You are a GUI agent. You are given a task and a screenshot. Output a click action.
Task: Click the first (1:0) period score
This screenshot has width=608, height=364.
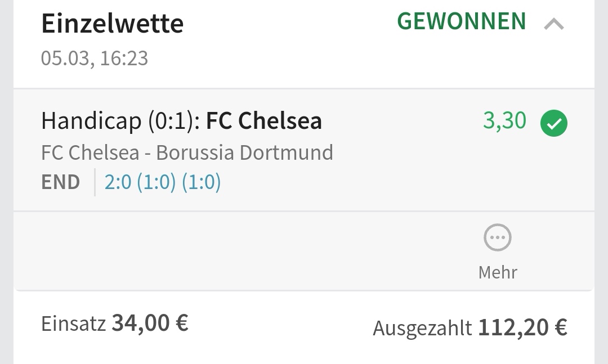[x=157, y=182]
